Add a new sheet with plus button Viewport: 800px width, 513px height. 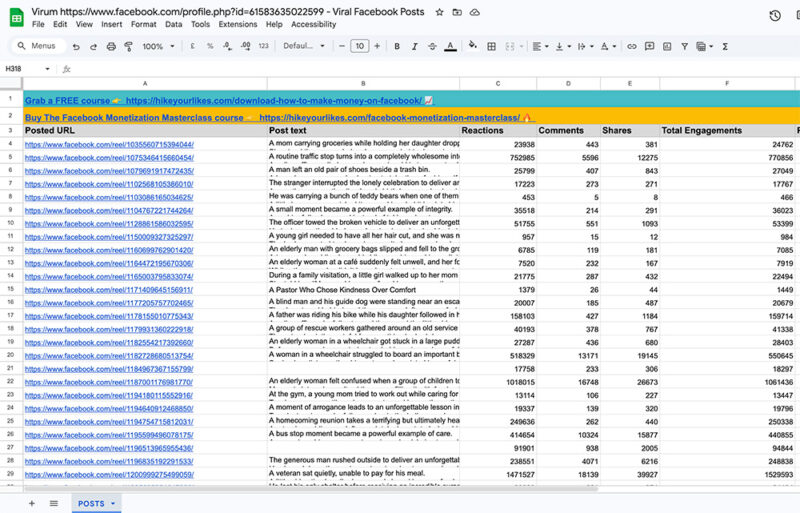[31, 503]
